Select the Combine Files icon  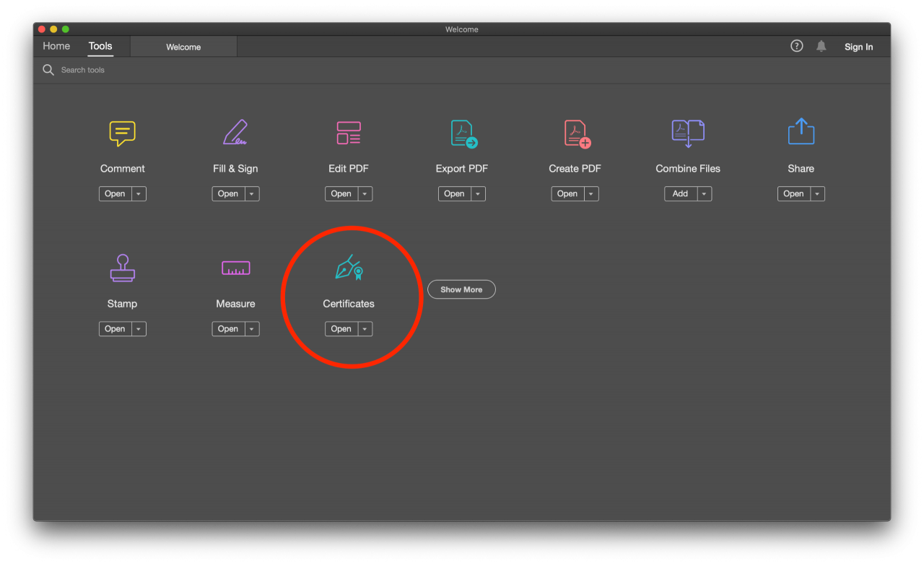pos(688,134)
